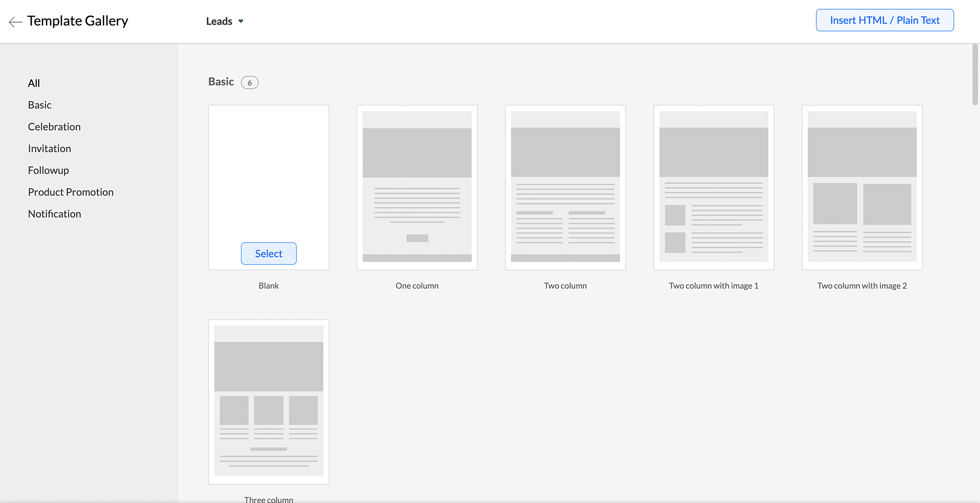
Task: Open the Two column with image 2 thumbnail
Action: coord(862,187)
